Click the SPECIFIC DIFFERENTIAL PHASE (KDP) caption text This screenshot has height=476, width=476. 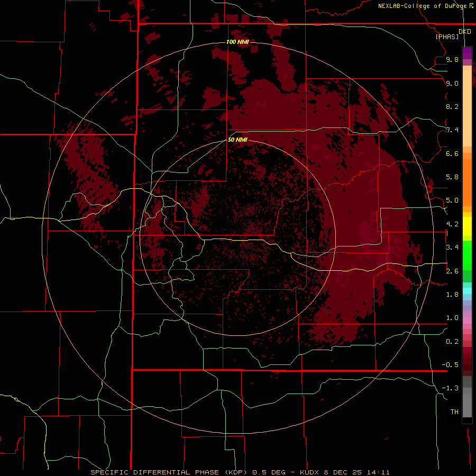coord(169,472)
